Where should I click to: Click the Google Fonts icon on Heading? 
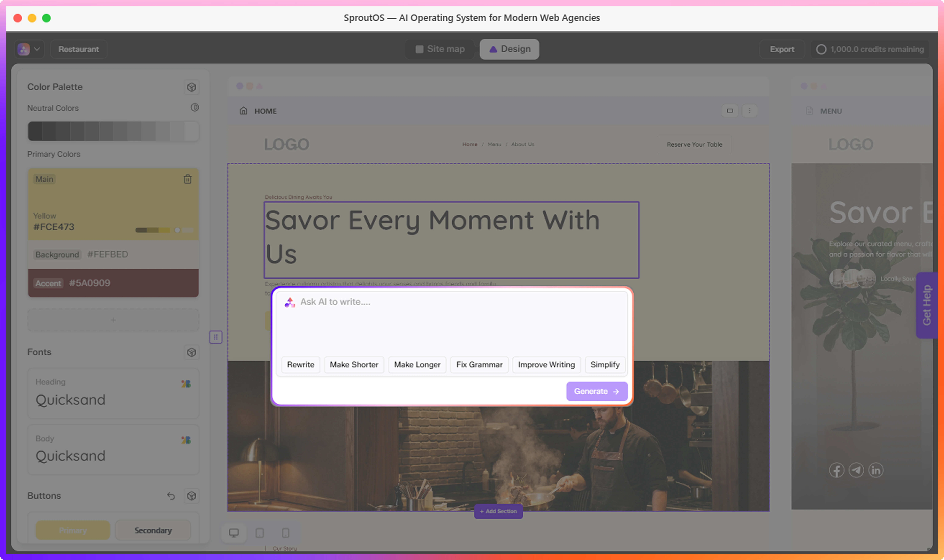tap(186, 384)
